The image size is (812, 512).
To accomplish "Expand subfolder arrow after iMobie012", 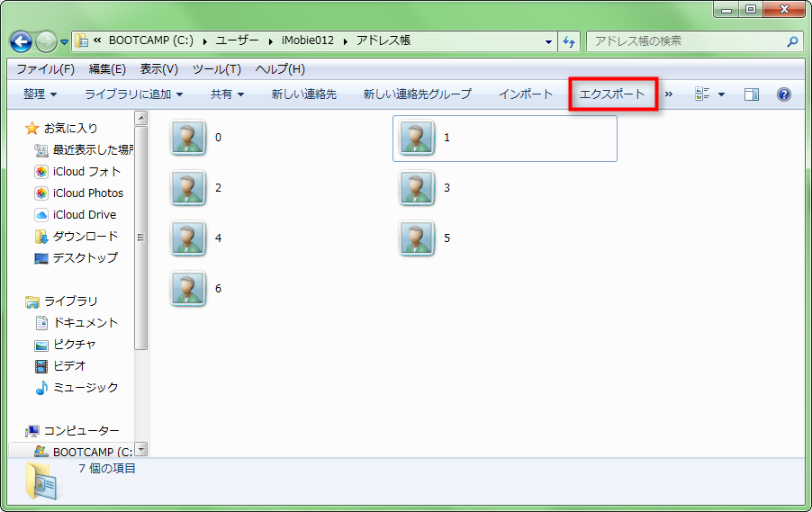I will [346, 41].
